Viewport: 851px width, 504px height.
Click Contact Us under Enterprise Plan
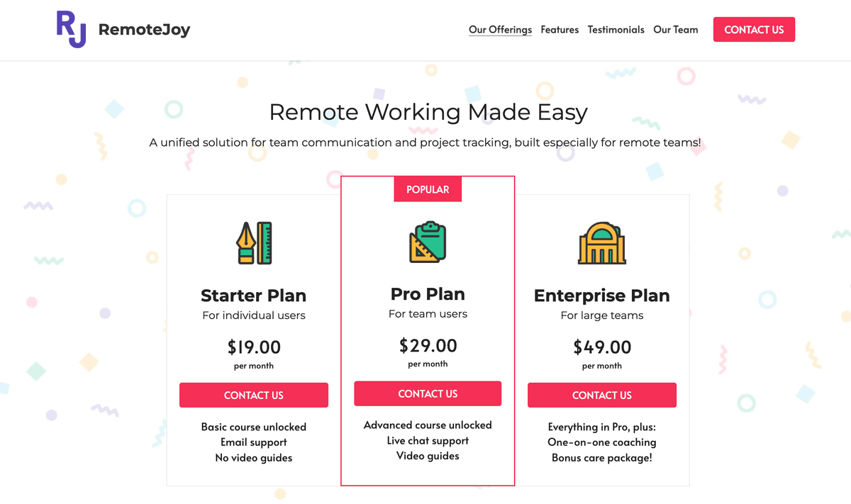click(x=602, y=396)
